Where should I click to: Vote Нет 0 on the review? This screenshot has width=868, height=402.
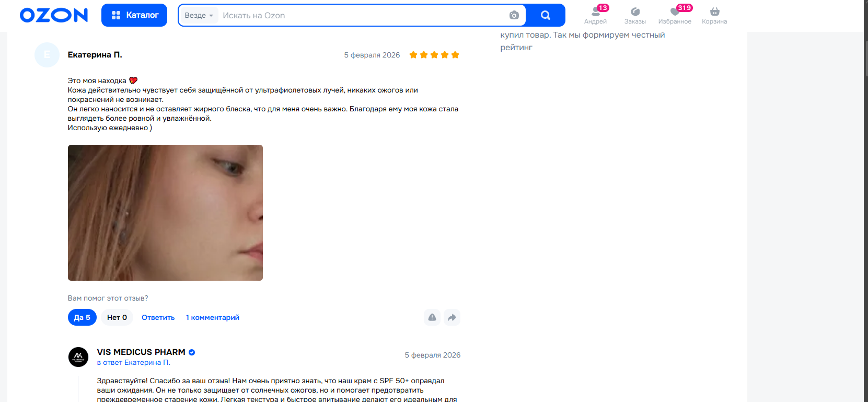pyautogui.click(x=117, y=317)
